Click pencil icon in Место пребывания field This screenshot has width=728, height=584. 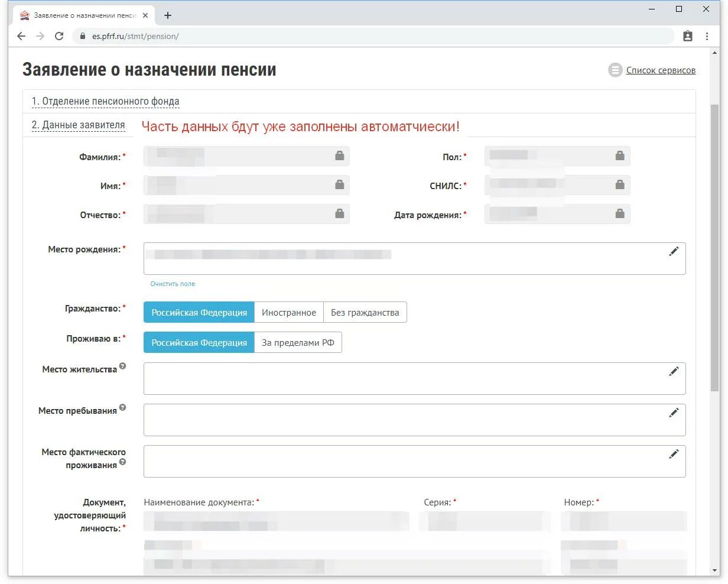pyautogui.click(x=674, y=413)
